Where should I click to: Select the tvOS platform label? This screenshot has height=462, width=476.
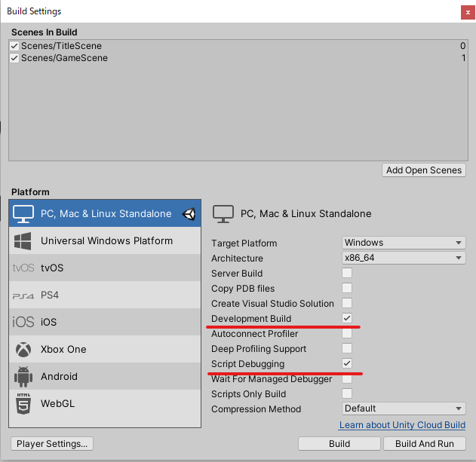(x=52, y=268)
